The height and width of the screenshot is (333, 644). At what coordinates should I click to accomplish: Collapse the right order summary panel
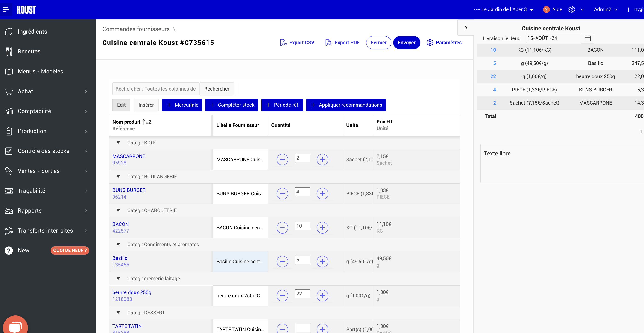[465, 28]
